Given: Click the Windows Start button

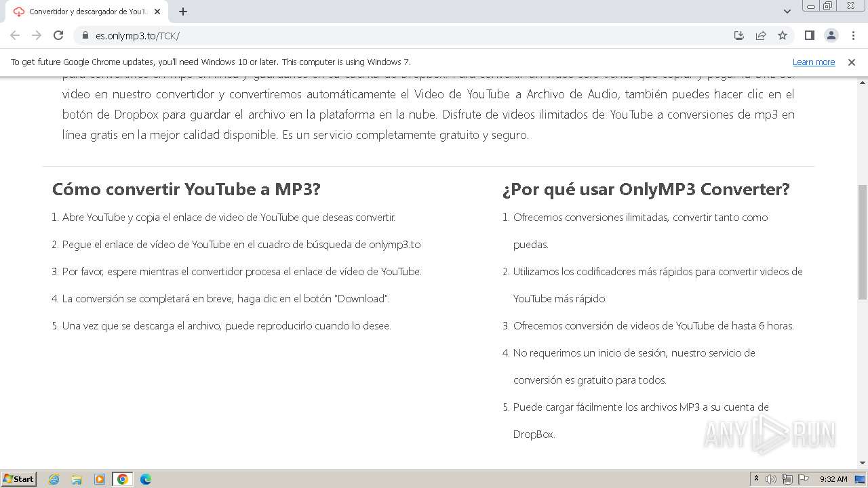Looking at the screenshot, I should tap(19, 479).
